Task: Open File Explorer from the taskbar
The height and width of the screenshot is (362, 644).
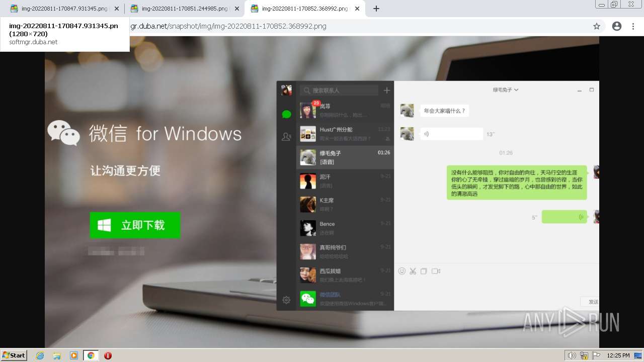Action: click(57, 355)
